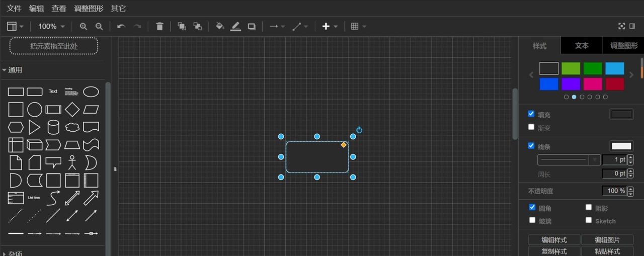644x256 pixels.
Task: Click the undo arrow icon
Action: pos(121,27)
